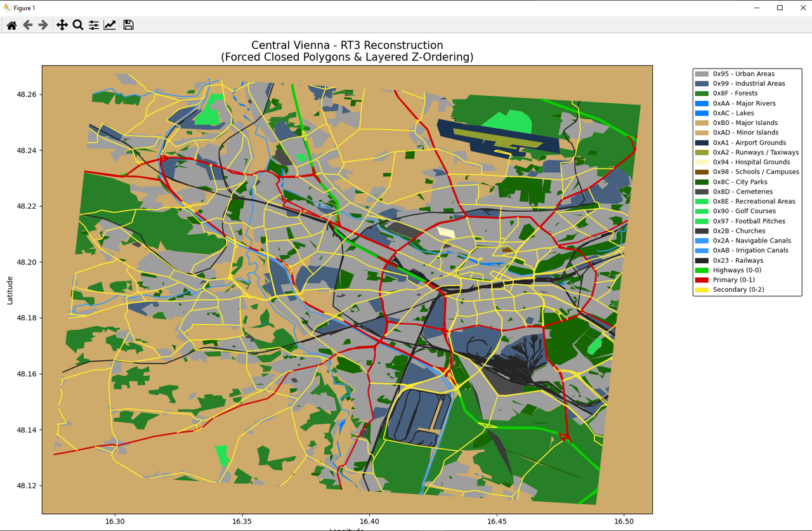Click legend text 0xB0 - Major Islands

click(745, 123)
